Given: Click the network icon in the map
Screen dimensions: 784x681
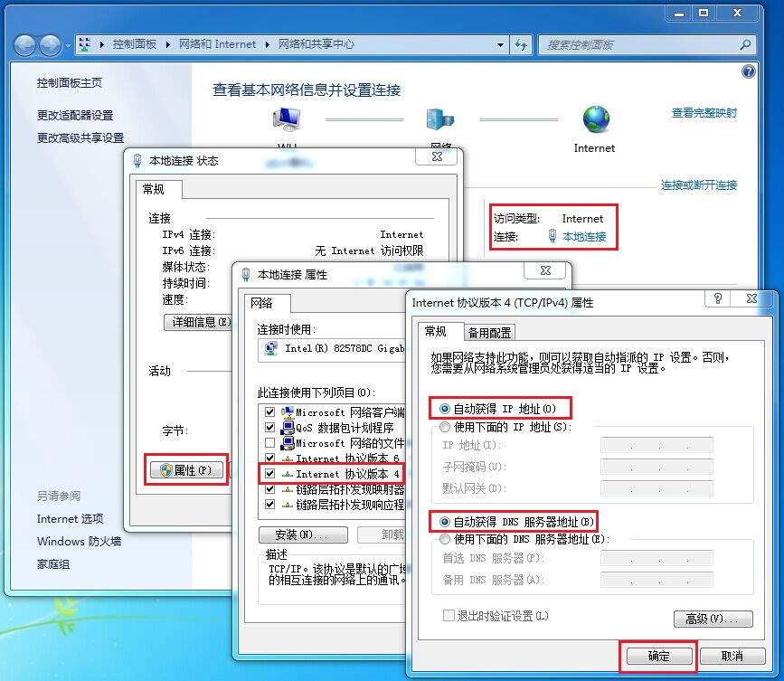Looking at the screenshot, I should [x=440, y=118].
